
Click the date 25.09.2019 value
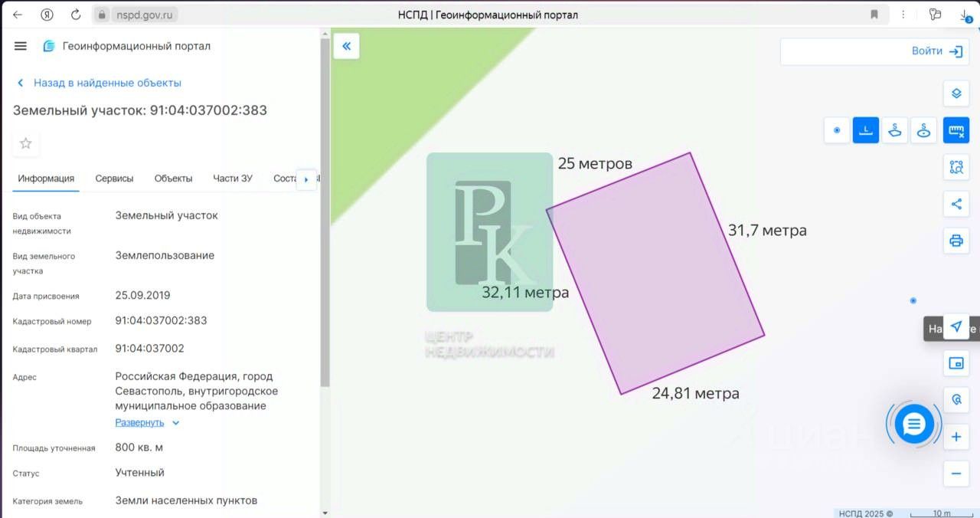[142, 295]
